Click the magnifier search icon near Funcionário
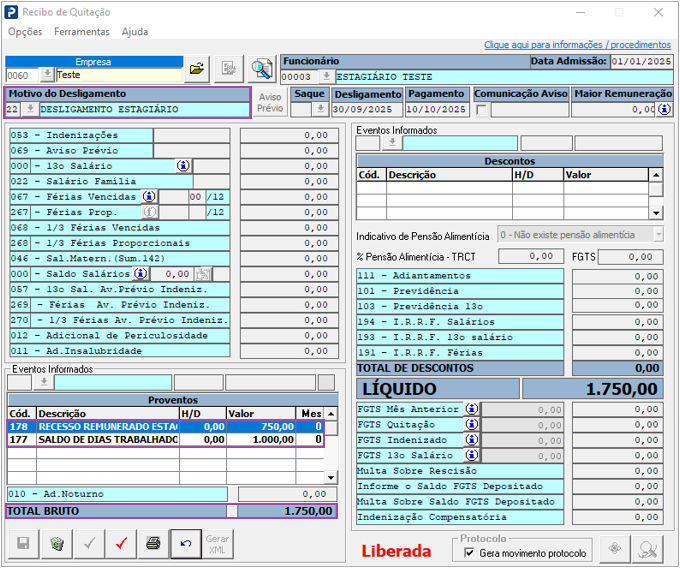 pos(262,68)
